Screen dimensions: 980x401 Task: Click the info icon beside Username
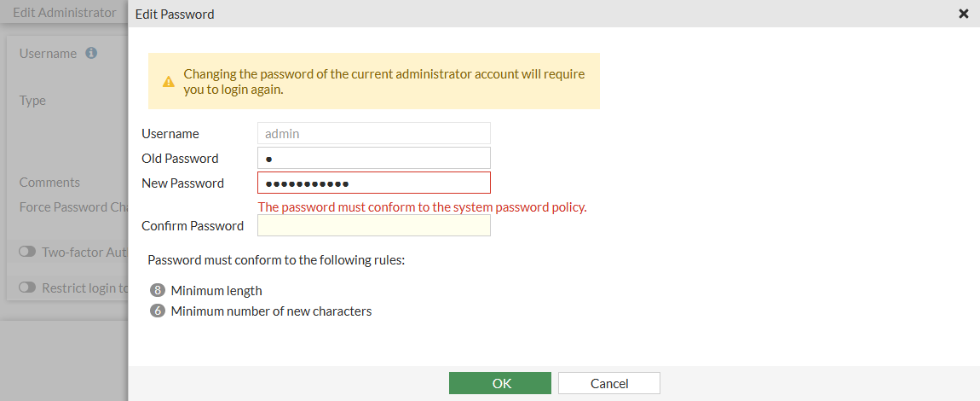[91, 53]
